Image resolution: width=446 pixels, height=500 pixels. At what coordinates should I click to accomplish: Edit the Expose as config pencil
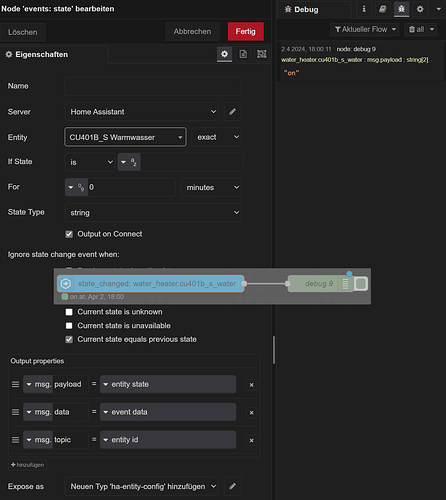click(233, 487)
